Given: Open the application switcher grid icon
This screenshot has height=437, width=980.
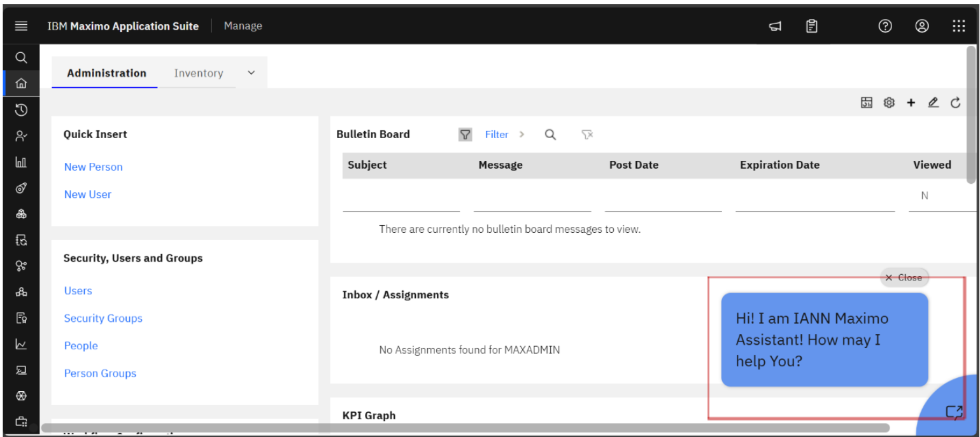Looking at the screenshot, I should tap(958, 26).
